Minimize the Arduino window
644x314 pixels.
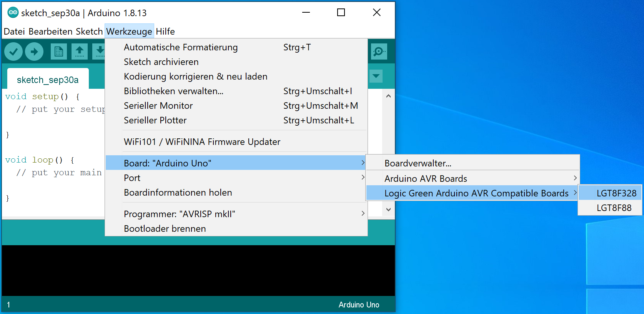click(x=306, y=12)
